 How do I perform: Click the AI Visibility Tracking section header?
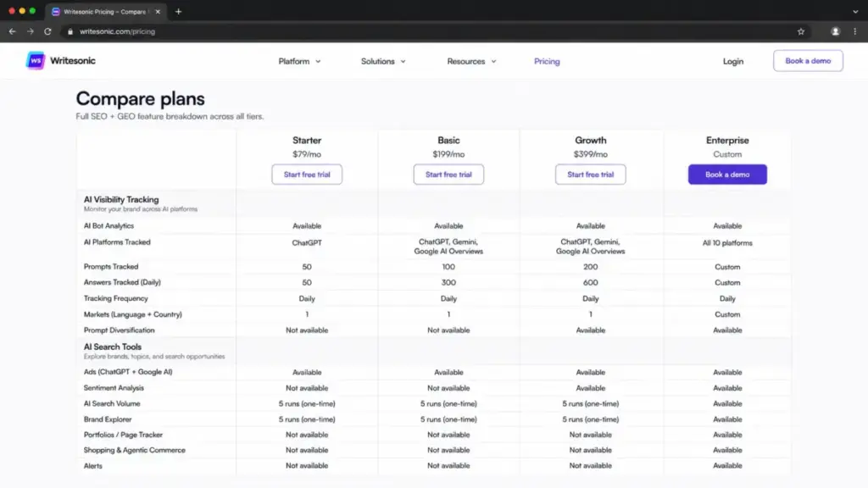[x=121, y=200]
